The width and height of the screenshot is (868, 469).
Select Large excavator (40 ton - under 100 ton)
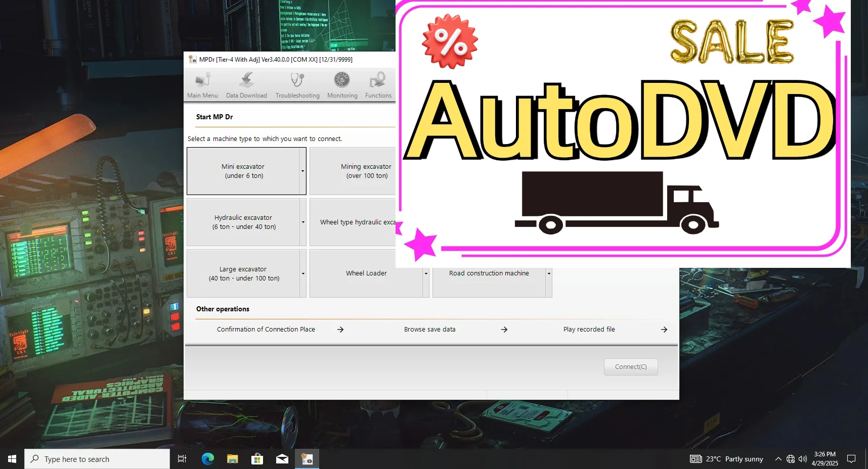point(243,273)
